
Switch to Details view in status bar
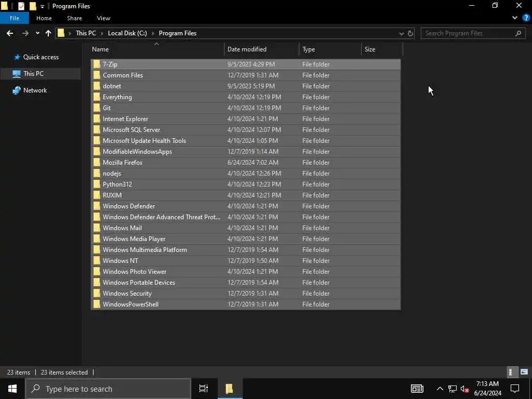511,372
